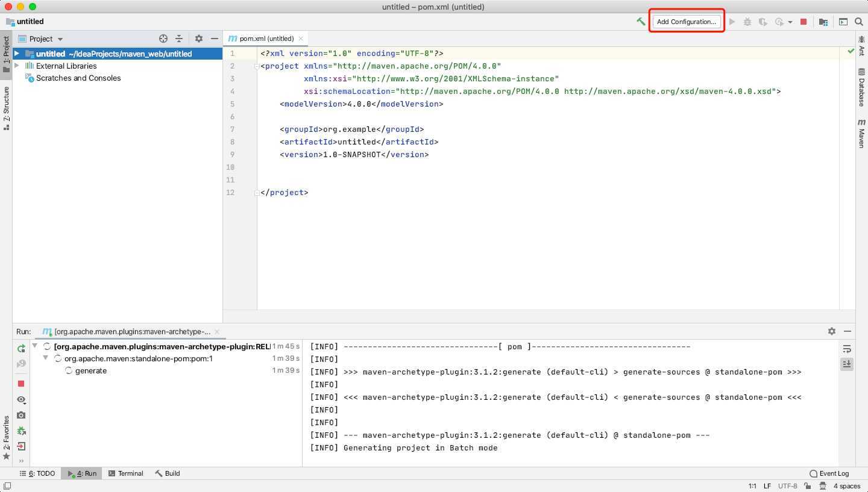The width and height of the screenshot is (868, 492).
Task: Show more Run panel actions chevron
Action: coord(21,461)
